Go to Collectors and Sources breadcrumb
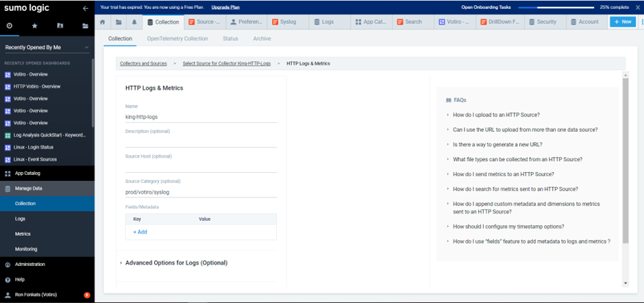644x303 pixels. pyautogui.click(x=143, y=64)
